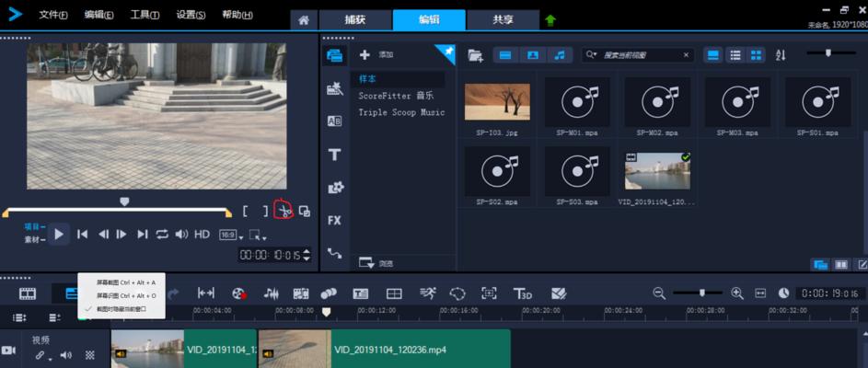868x368 pixels.
Task: Toggle file name title display
Action: tap(713, 55)
